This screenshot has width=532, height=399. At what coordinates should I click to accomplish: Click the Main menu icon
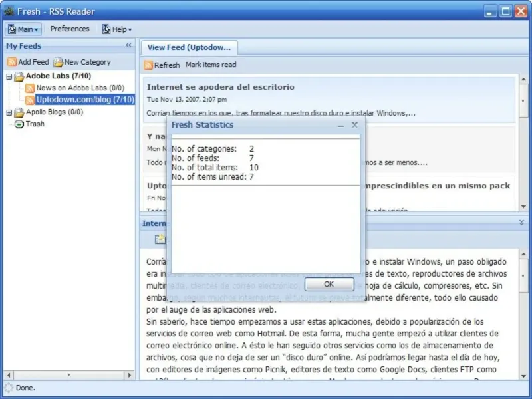12,29
